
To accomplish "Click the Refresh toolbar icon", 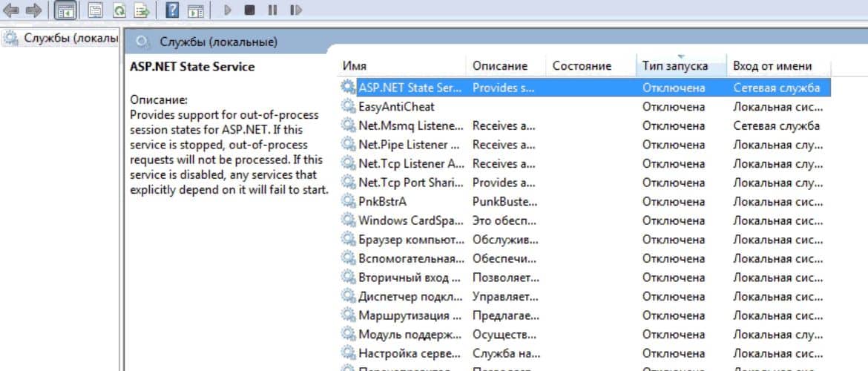I will click(119, 10).
